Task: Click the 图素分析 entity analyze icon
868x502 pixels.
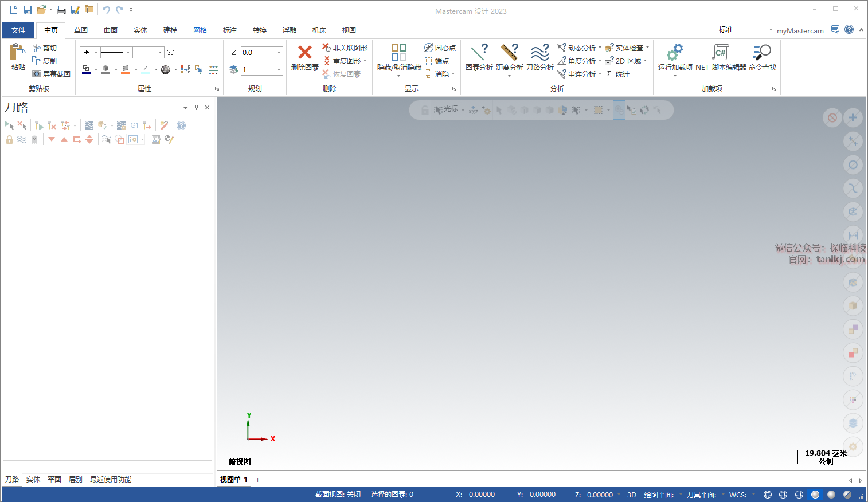Action: tap(479, 52)
